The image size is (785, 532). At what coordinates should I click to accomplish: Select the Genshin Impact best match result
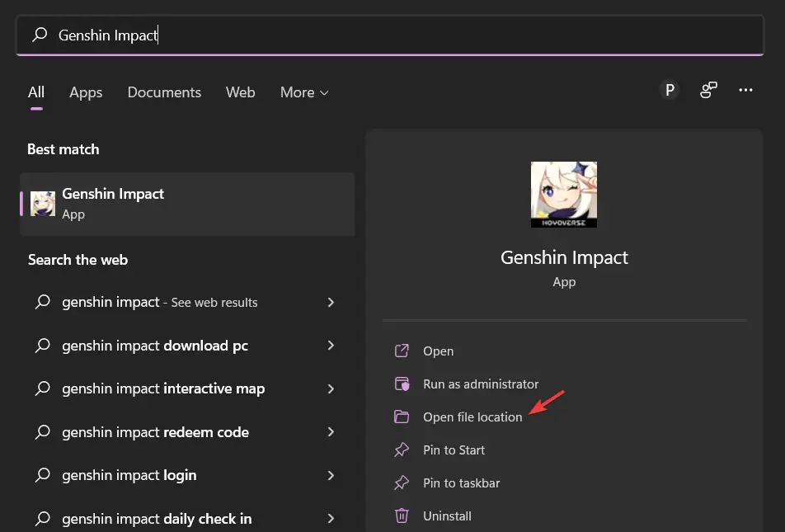[x=187, y=203]
